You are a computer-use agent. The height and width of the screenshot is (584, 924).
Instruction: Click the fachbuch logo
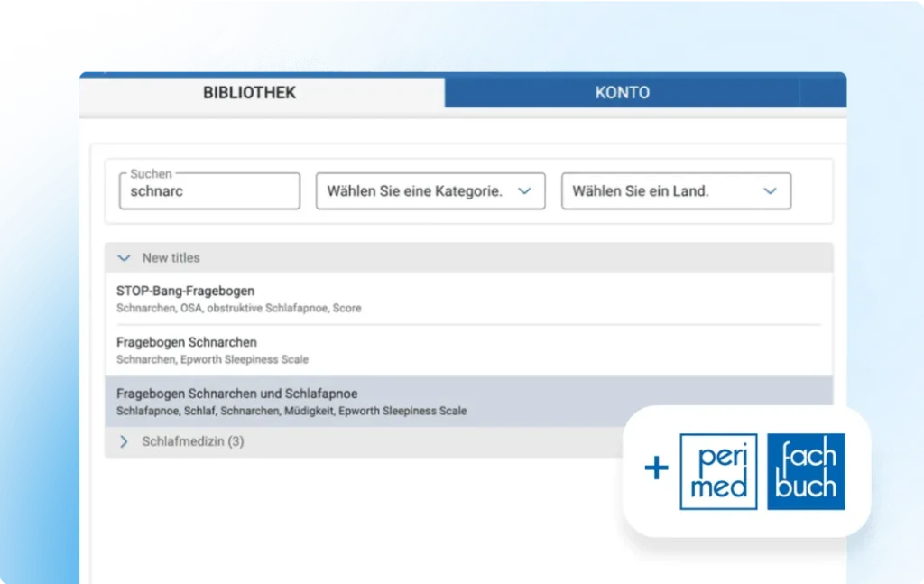tap(806, 471)
